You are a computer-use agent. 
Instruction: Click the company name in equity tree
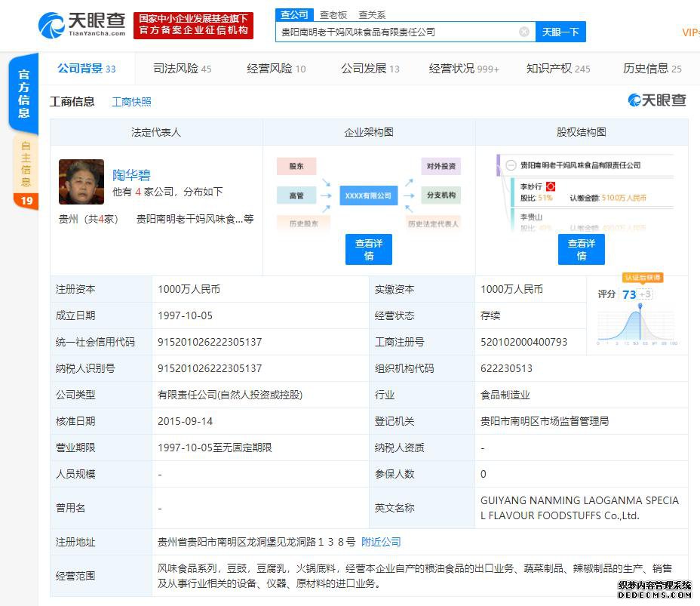pos(580,165)
